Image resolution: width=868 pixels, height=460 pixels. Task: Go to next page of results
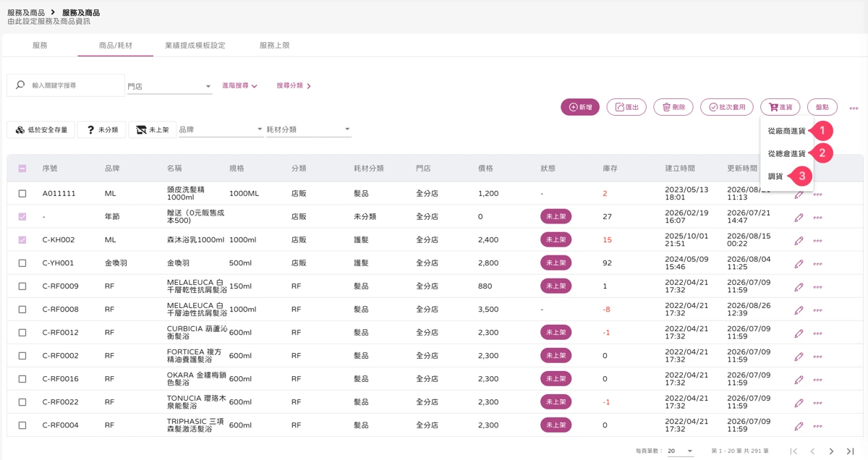pos(831,451)
